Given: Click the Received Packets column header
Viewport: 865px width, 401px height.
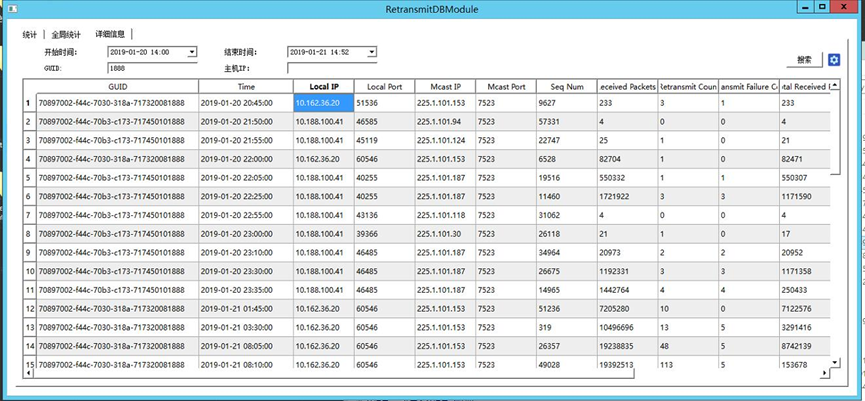Looking at the screenshot, I should coord(627,87).
